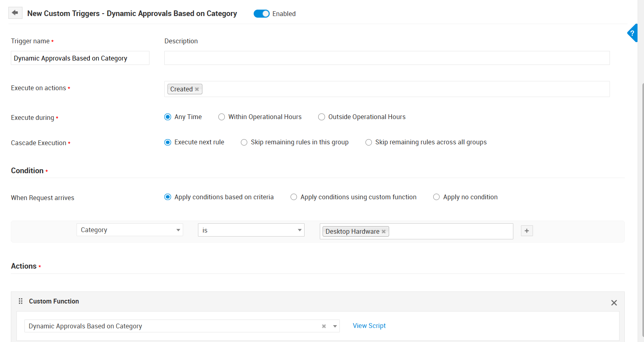Add another condition with plus icon

click(527, 231)
